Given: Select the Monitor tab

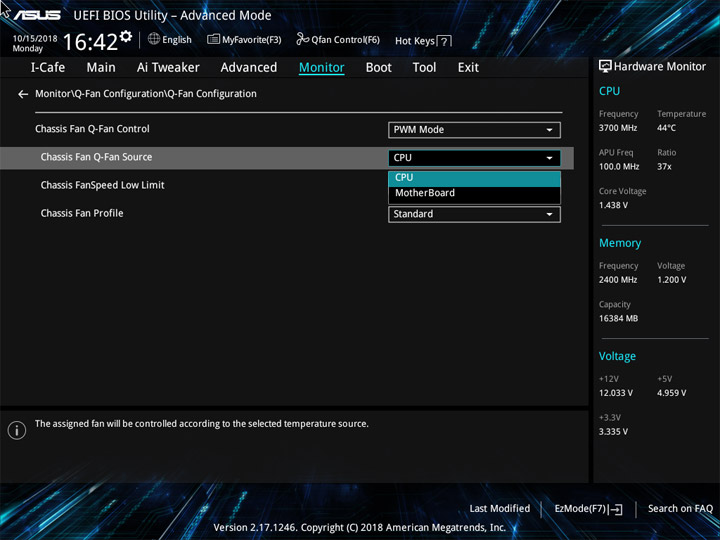Looking at the screenshot, I should click(321, 68).
